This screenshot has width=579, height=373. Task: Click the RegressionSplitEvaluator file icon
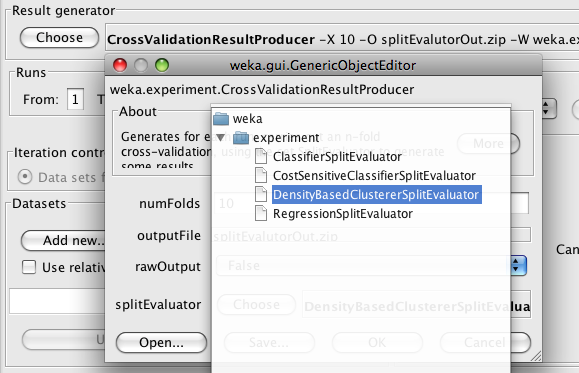pos(261,213)
